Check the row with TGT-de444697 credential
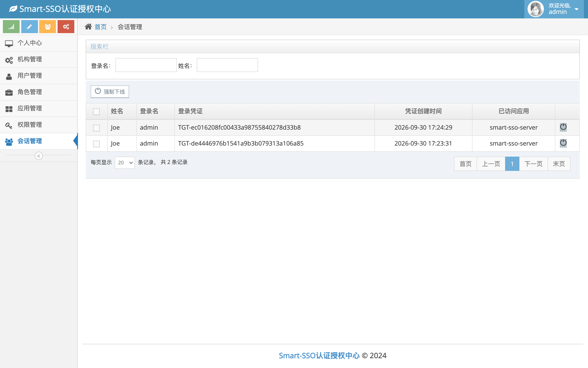The width and height of the screenshot is (588, 368). (x=96, y=144)
